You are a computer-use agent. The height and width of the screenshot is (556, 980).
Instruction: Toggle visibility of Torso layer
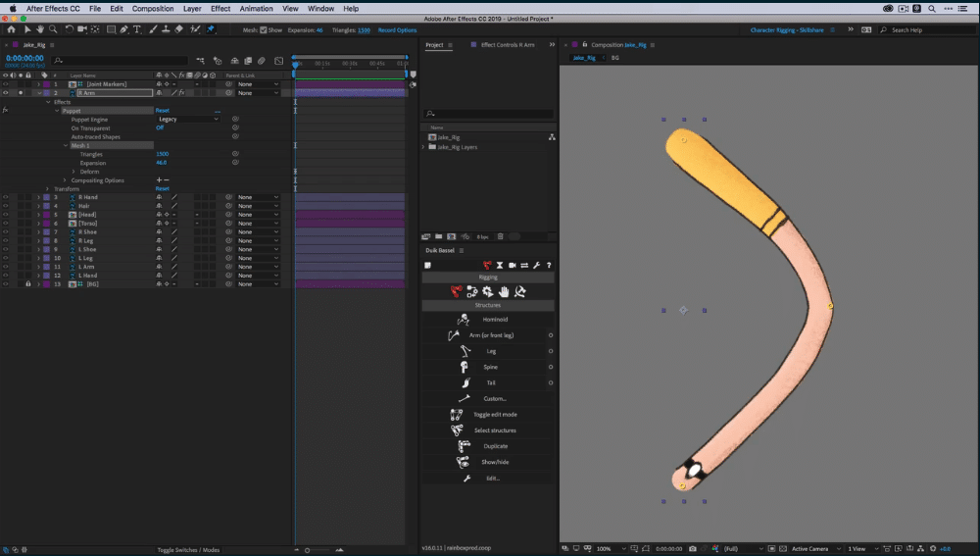point(6,224)
